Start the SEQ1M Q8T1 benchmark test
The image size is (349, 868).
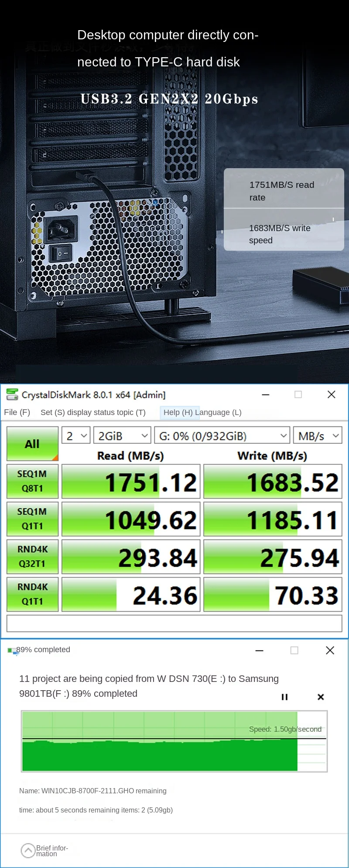pyautogui.click(x=32, y=481)
